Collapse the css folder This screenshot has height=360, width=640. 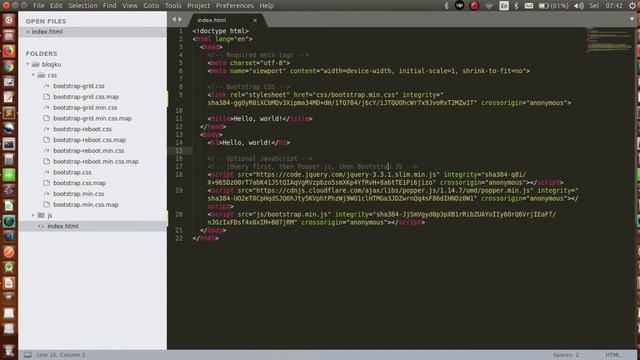[x=33, y=75]
